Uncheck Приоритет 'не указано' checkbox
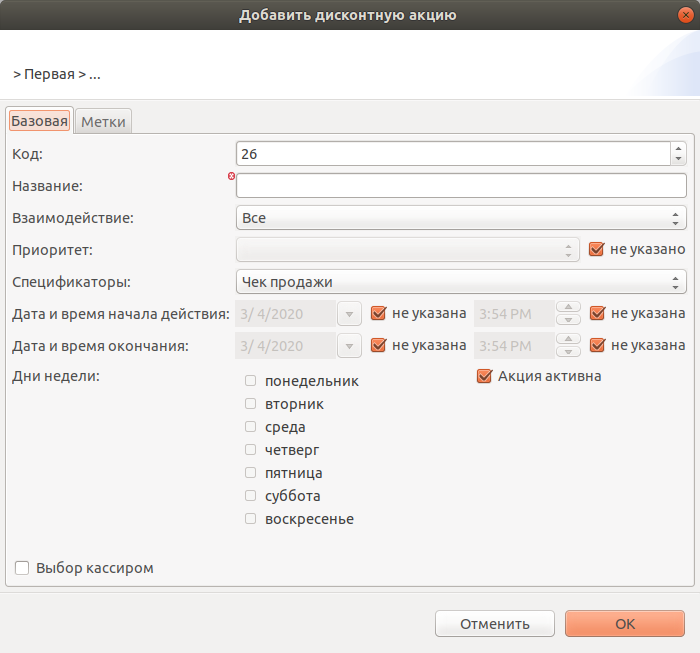 point(596,249)
